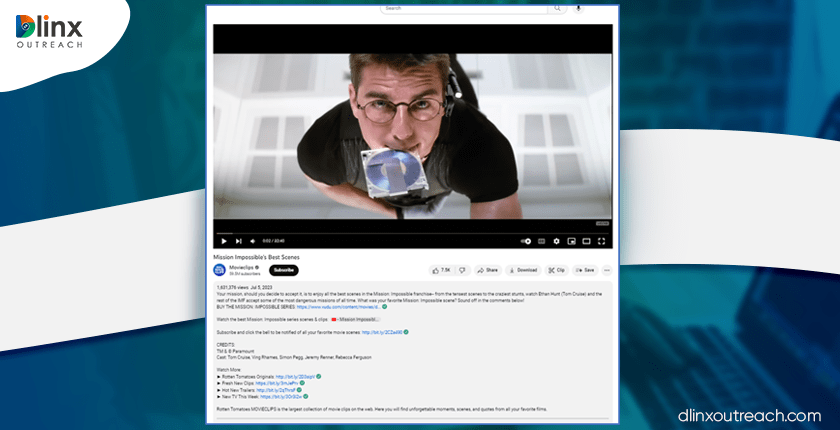Open the Movieclips channel avatar

tap(219, 270)
